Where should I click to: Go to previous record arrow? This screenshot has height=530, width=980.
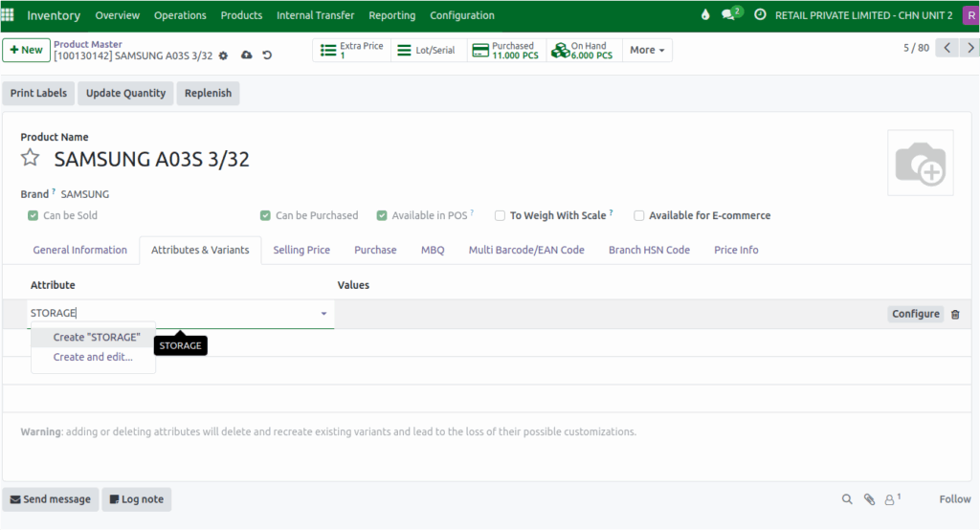[x=947, y=48]
